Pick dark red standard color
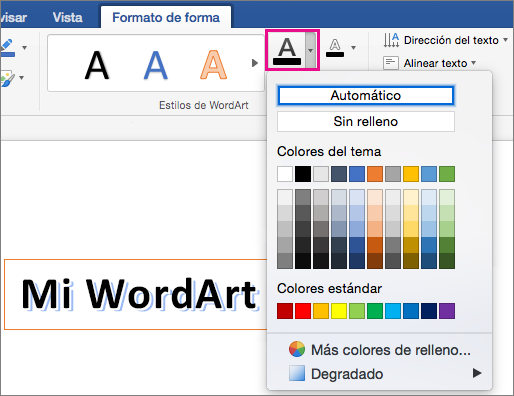Viewport: 514px width, 396px height. (285, 311)
